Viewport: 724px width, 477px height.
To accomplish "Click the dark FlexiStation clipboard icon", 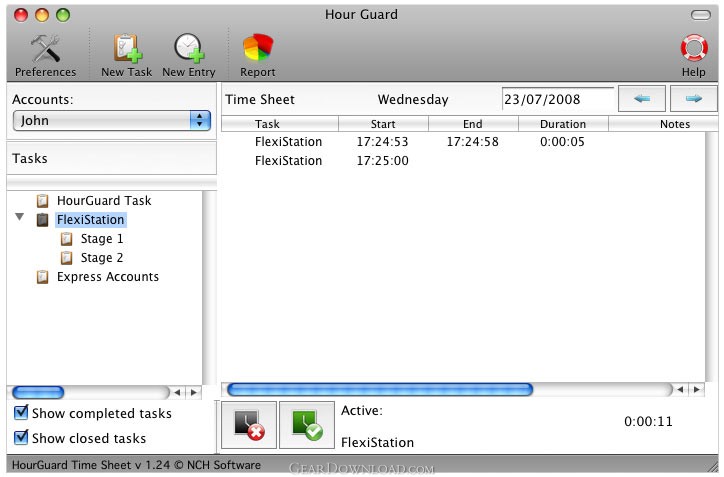I will 42,220.
